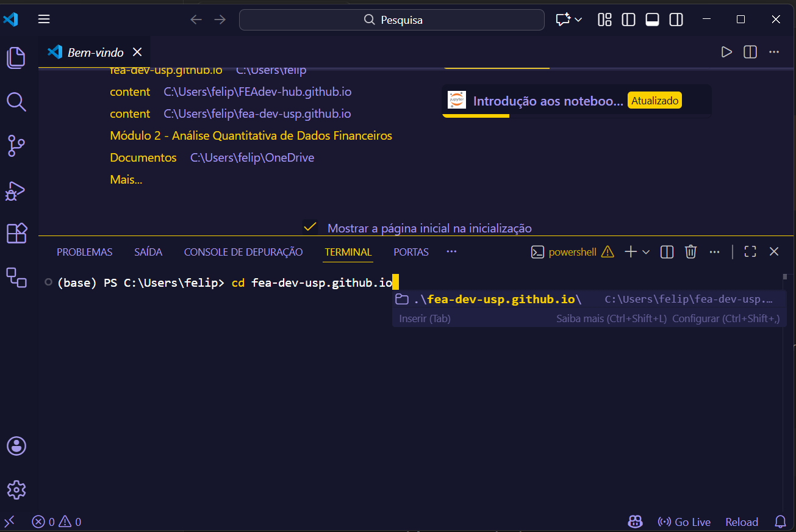Click the Pesquisa command center search box
This screenshot has width=796, height=532.
(392, 20)
